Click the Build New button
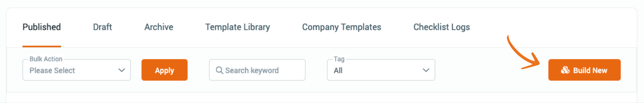Viewport: 644px width, 103px height. 584,70
